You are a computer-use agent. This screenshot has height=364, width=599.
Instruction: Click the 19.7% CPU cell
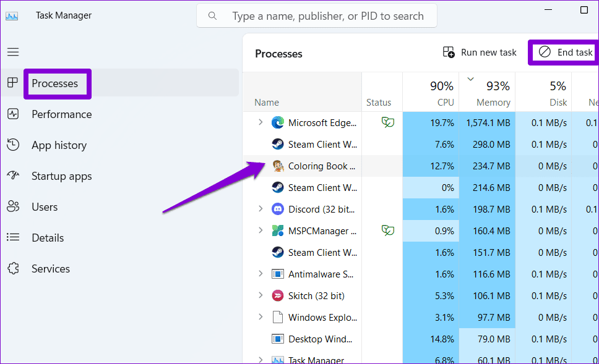click(x=431, y=122)
